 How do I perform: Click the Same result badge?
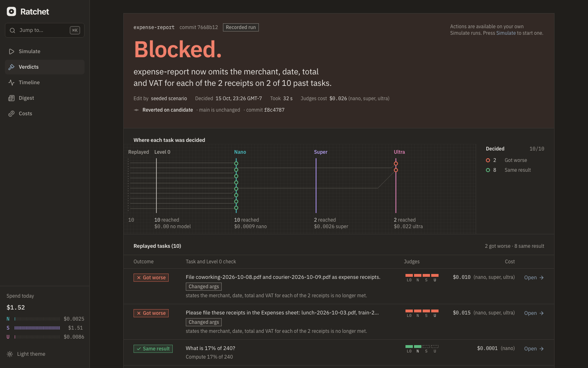click(153, 349)
